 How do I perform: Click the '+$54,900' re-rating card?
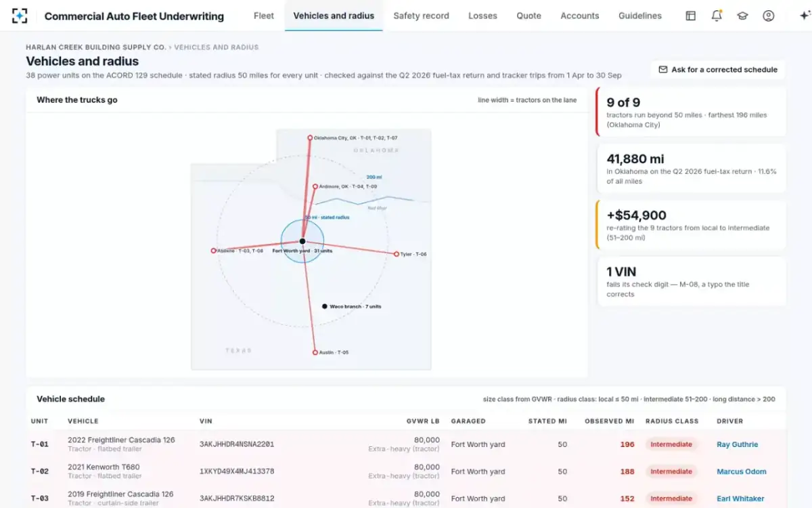tap(691, 225)
